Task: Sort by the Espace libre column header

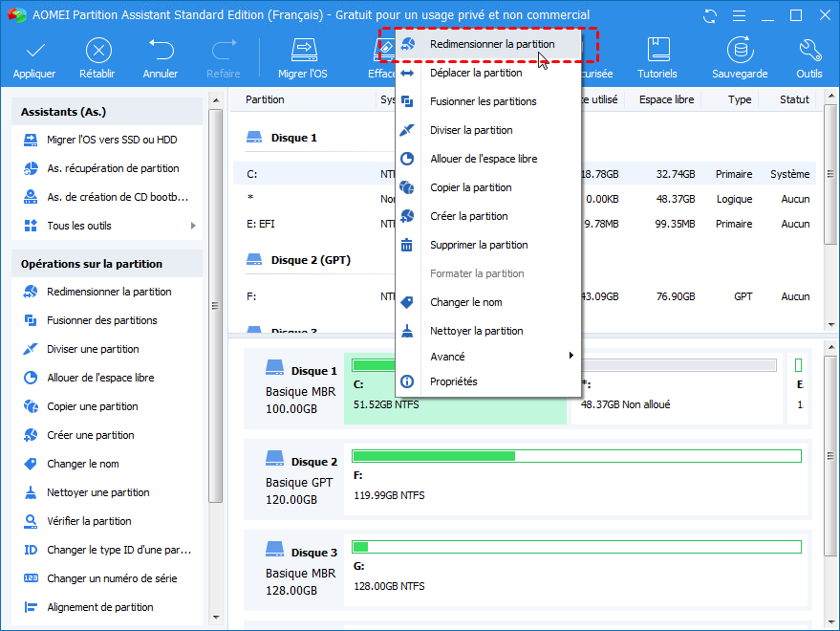Action: point(666,99)
